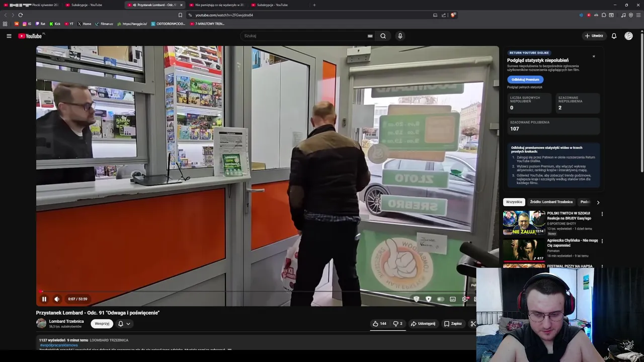The height and width of the screenshot is (362, 644).
Task: Show more filter chips with right arrow
Action: click(598, 202)
